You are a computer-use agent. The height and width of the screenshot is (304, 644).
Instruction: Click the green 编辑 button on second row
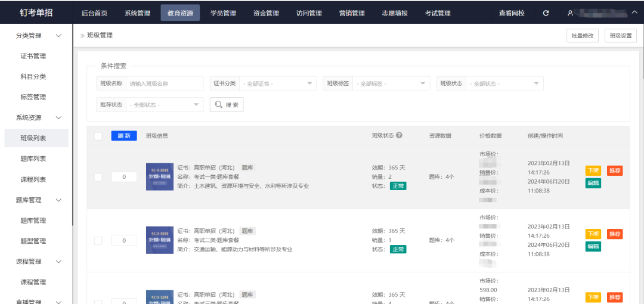coord(593,246)
